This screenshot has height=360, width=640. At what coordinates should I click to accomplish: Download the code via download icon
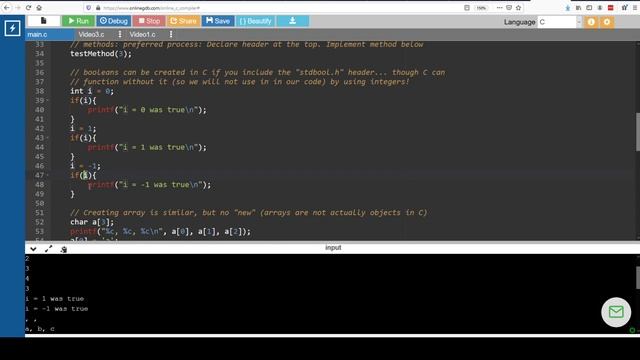tap(293, 21)
